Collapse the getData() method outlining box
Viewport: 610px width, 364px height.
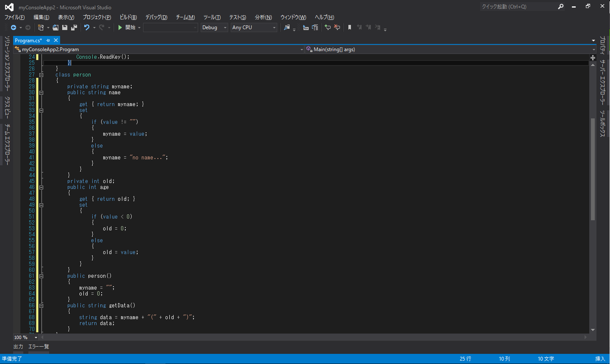[41, 306]
